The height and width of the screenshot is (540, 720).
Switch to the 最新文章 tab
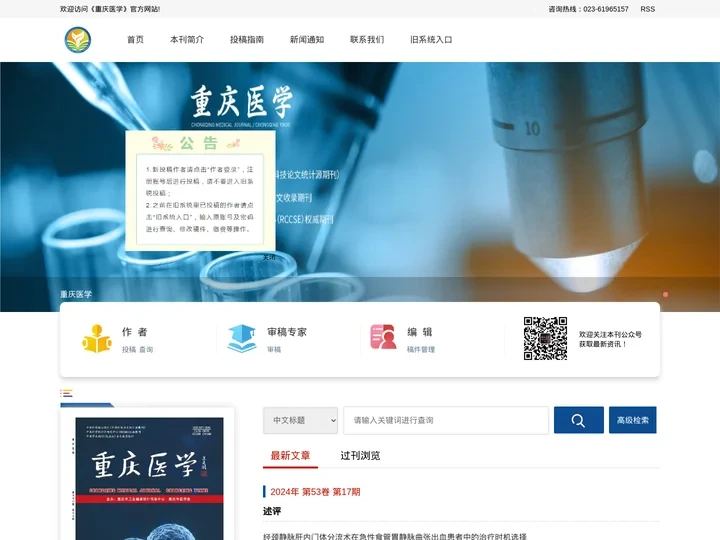coord(290,456)
